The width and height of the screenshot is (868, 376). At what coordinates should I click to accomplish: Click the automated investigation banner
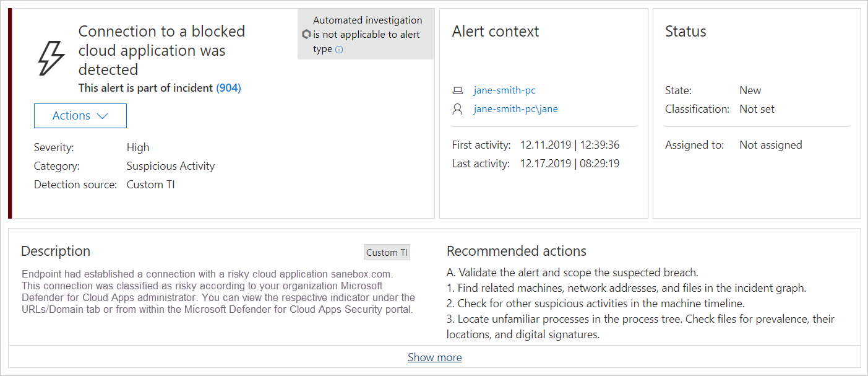pos(366,34)
